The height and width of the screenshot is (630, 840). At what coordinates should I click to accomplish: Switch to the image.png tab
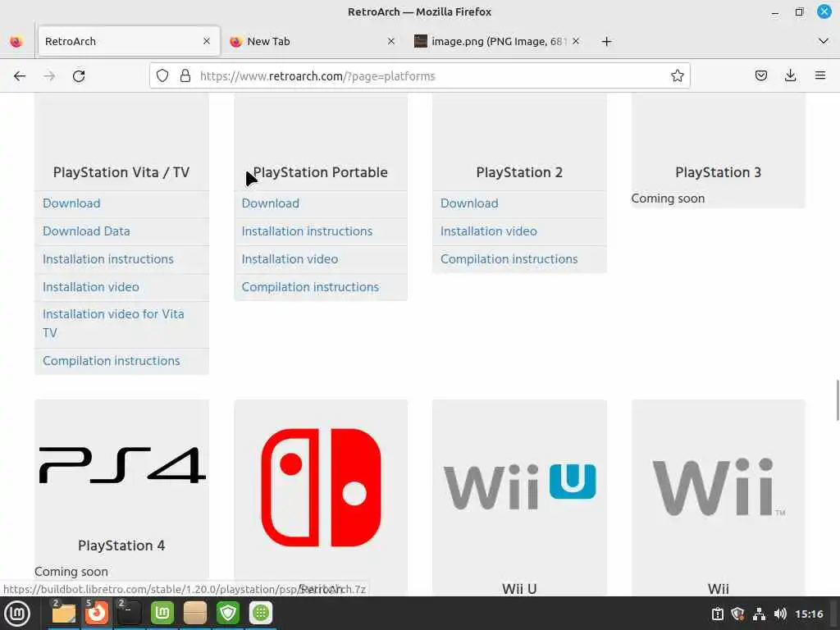point(495,41)
